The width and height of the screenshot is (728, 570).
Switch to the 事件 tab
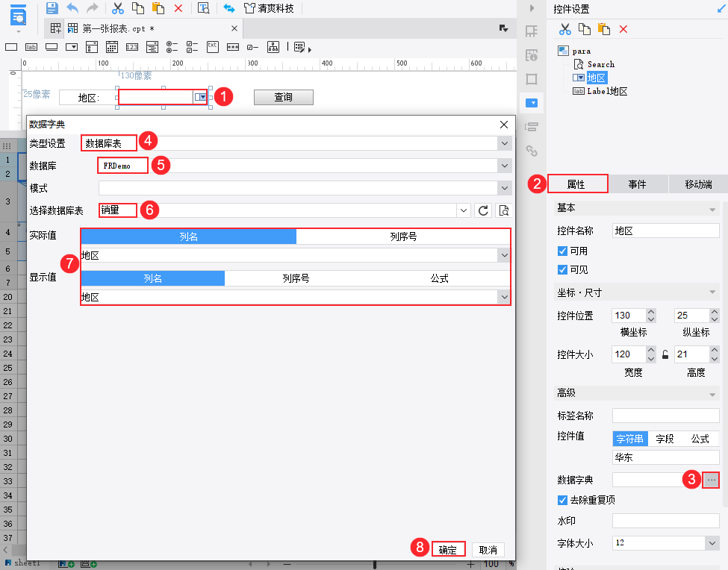click(638, 184)
